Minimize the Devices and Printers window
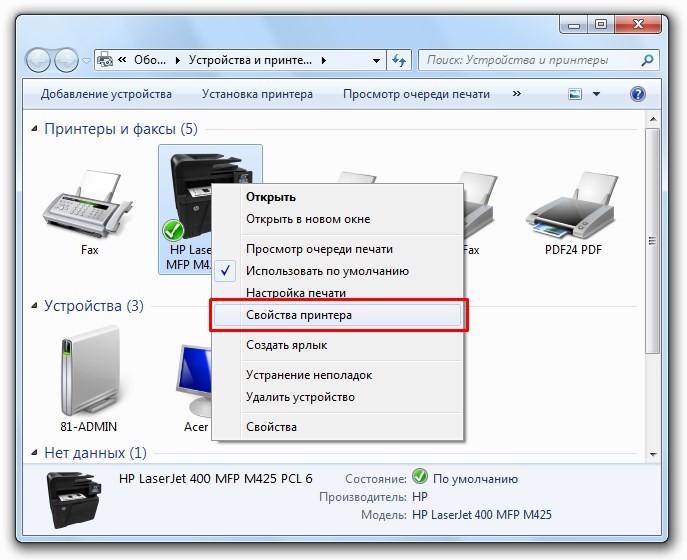Viewport: 687px width, 560px height. [x=574, y=25]
